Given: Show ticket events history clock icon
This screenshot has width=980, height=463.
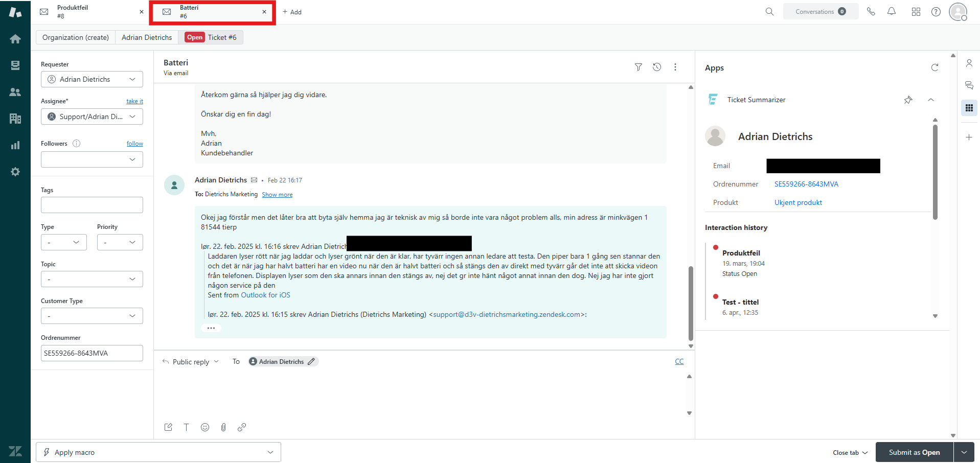Looking at the screenshot, I should [657, 67].
